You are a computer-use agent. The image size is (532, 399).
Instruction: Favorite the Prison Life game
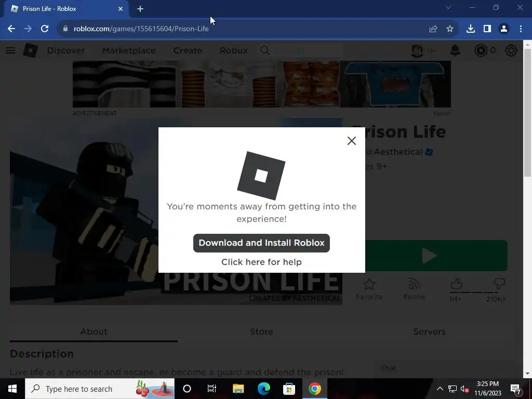369,289
